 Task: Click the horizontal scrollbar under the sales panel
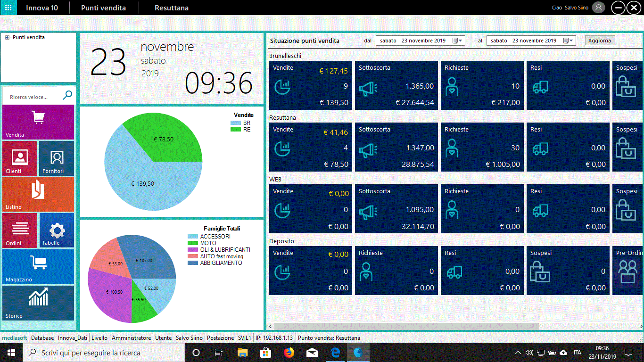pyautogui.click(x=406, y=326)
